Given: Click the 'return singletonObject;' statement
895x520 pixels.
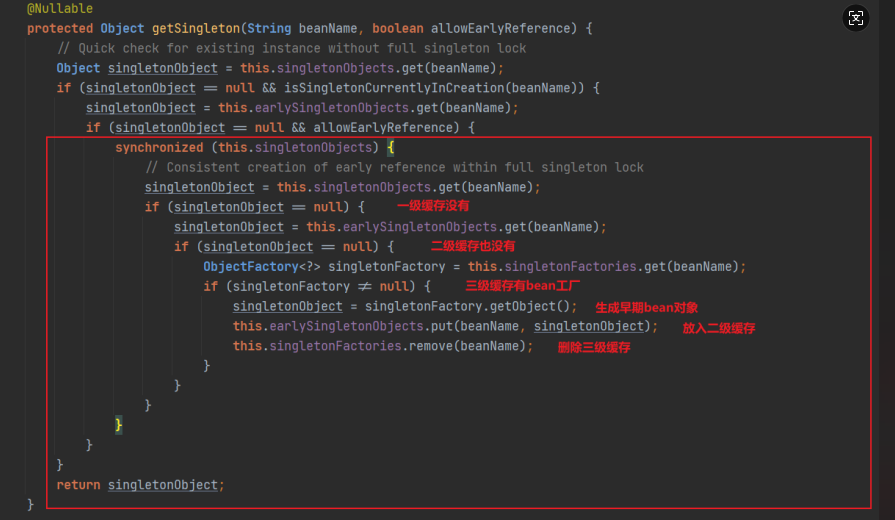Looking at the screenshot, I should (140, 485).
